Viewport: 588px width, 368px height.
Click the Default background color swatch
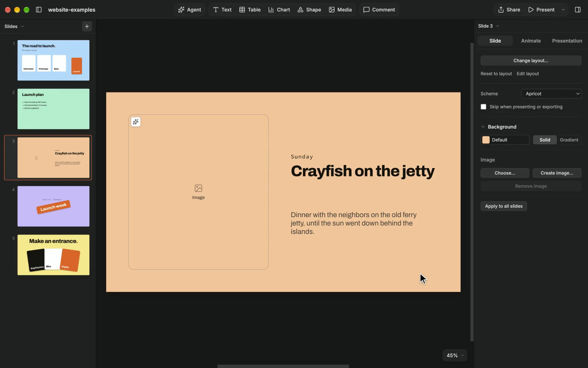click(486, 140)
